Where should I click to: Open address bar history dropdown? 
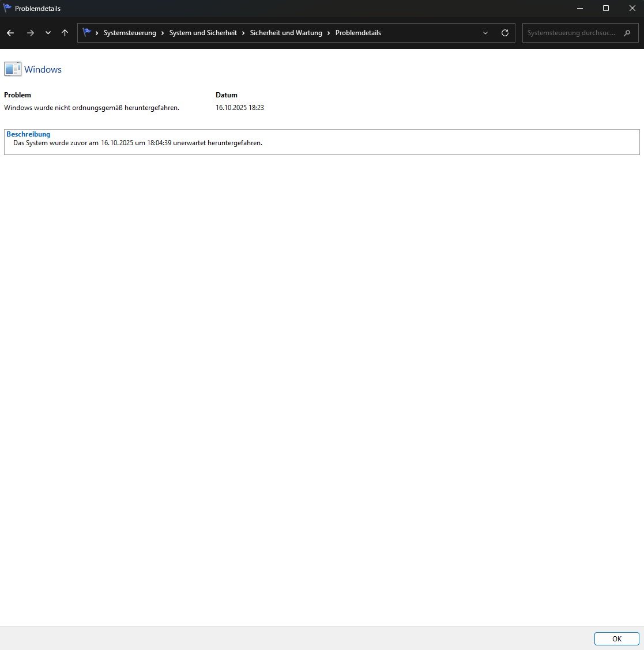(x=485, y=33)
